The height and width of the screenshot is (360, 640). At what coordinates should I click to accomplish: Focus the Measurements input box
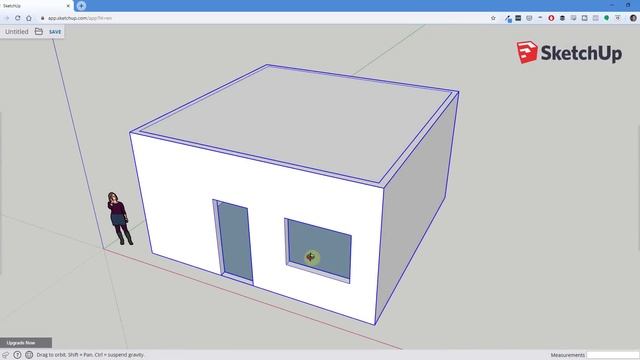[x=612, y=355]
